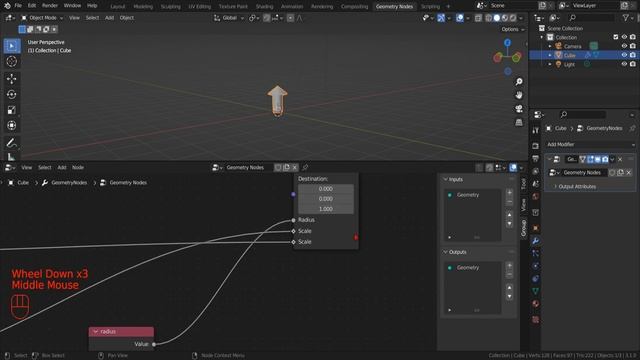
Task: Toggle the camera view icon
Action: [x=519, y=109]
